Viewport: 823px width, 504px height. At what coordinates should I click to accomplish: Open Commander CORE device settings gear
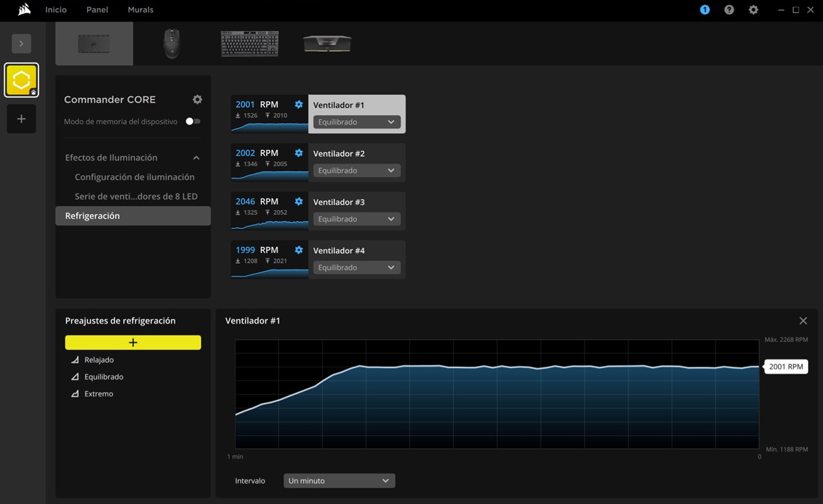tap(197, 100)
